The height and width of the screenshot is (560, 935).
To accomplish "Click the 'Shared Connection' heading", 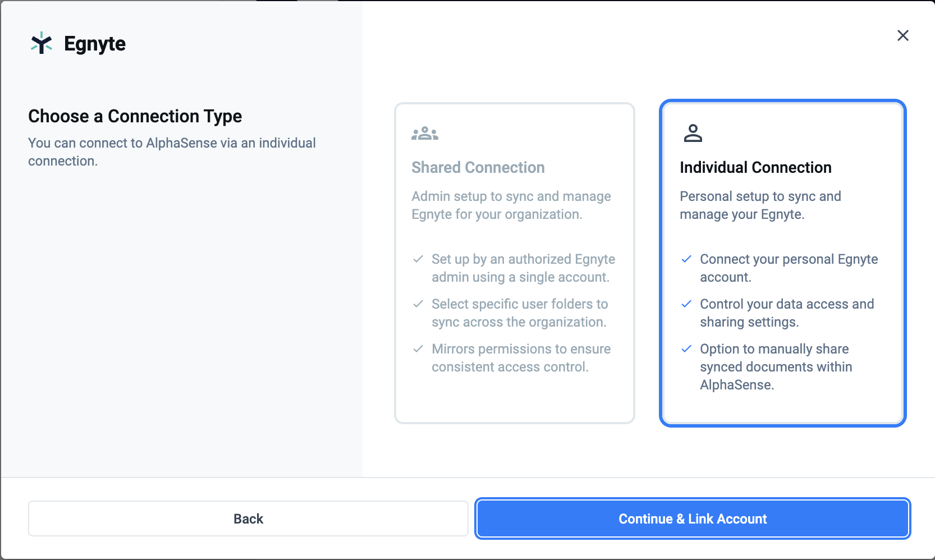I will click(478, 167).
